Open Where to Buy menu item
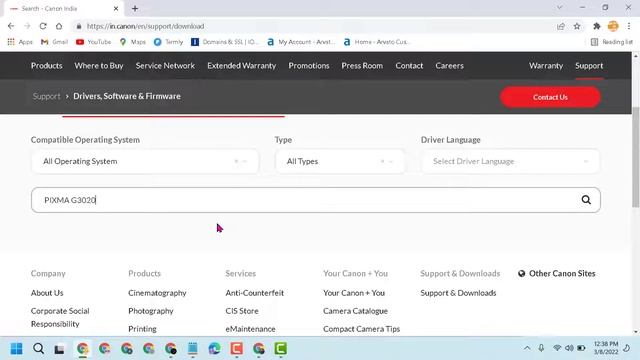 (99, 65)
